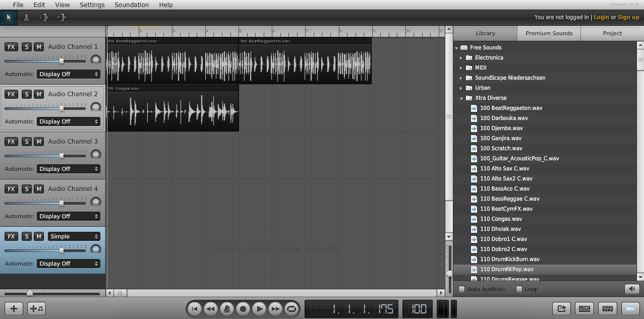
Task: Enable the Auto Audition checkbox
Action: pyautogui.click(x=461, y=289)
